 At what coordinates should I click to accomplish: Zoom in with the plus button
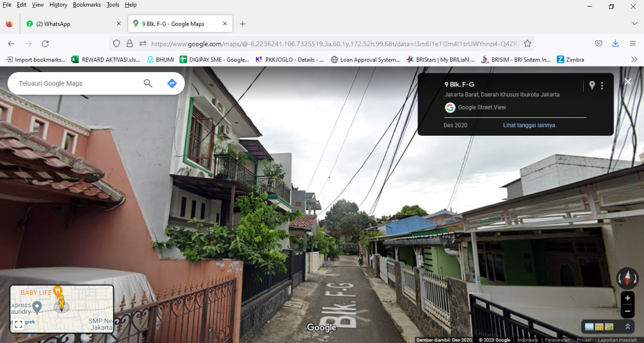[627, 298]
